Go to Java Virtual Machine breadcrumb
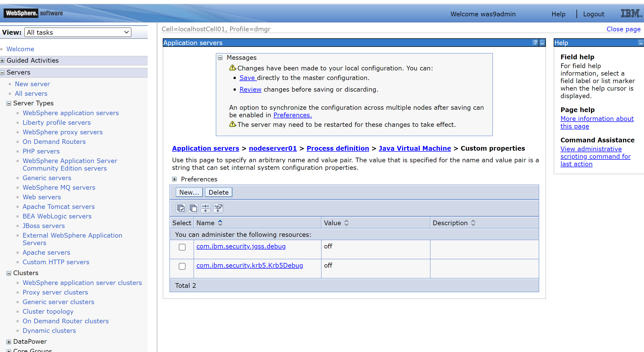 coord(415,148)
